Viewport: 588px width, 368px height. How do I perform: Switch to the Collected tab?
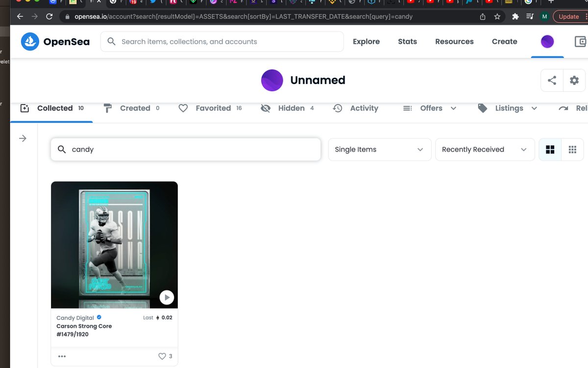(x=52, y=108)
